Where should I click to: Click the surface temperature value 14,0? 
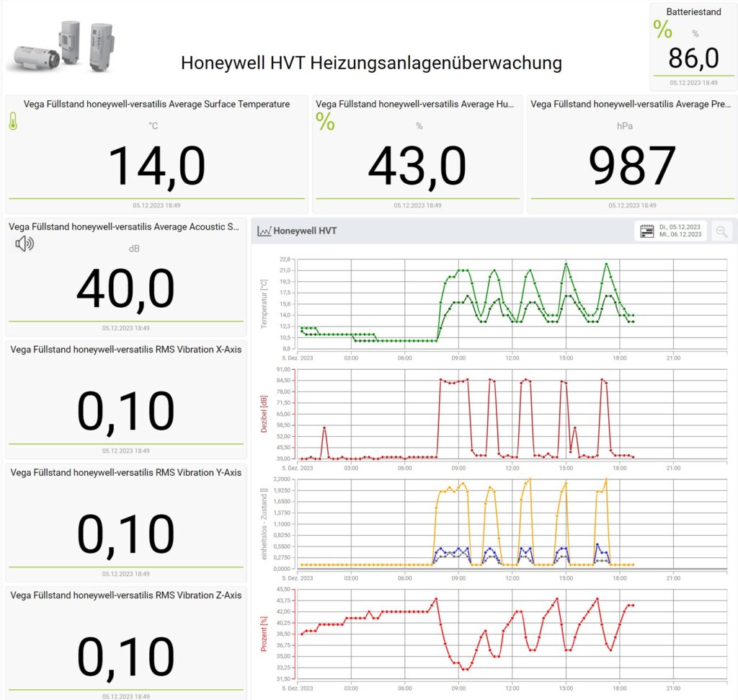pyautogui.click(x=156, y=167)
